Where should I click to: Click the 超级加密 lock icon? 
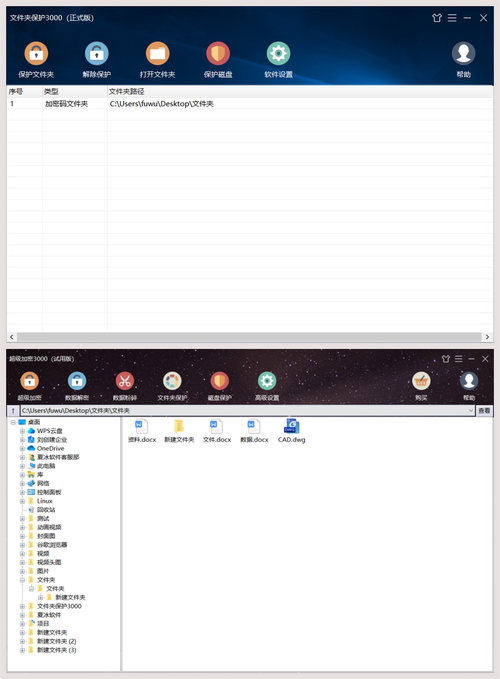click(x=29, y=381)
